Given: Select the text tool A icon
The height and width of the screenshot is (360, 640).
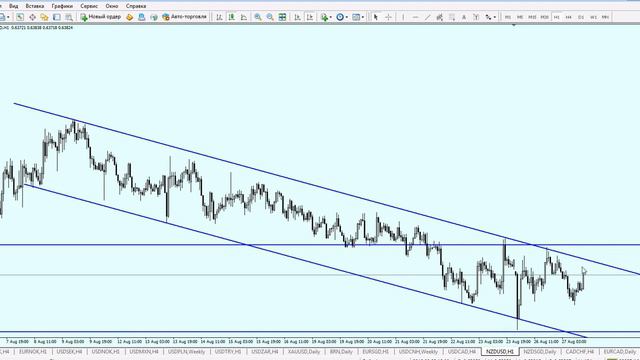Looking at the screenshot, I should pos(464,17).
